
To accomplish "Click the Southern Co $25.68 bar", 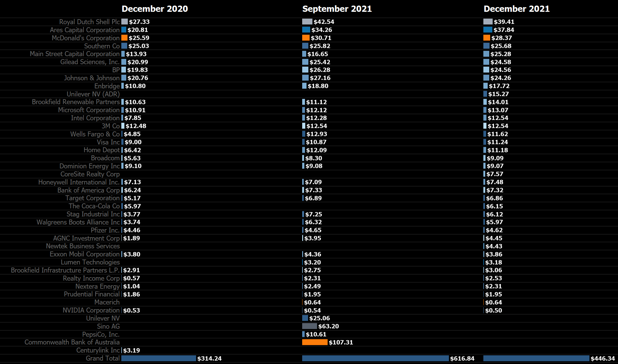I will [x=486, y=46].
